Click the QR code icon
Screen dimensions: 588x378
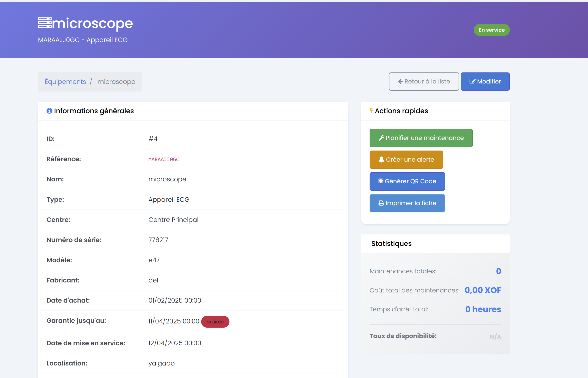(381, 181)
